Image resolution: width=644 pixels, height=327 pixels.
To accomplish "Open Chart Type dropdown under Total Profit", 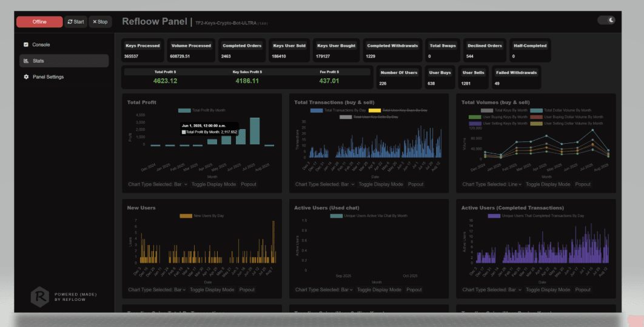I will 158,184.
